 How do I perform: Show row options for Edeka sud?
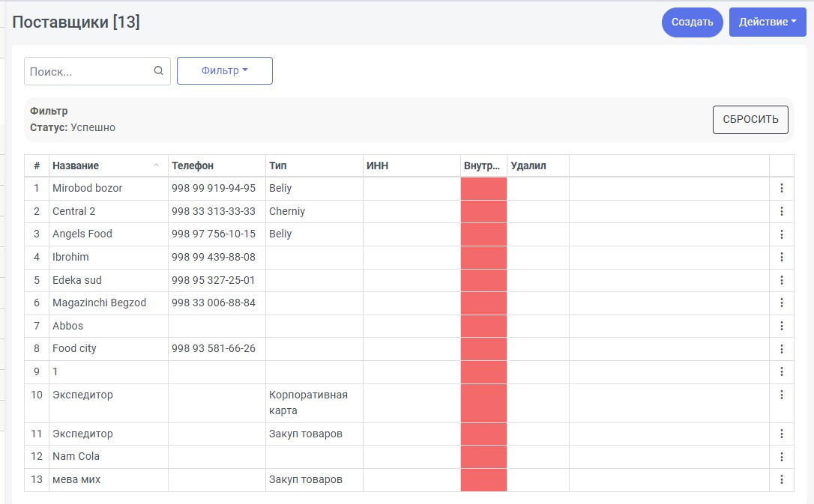781,281
